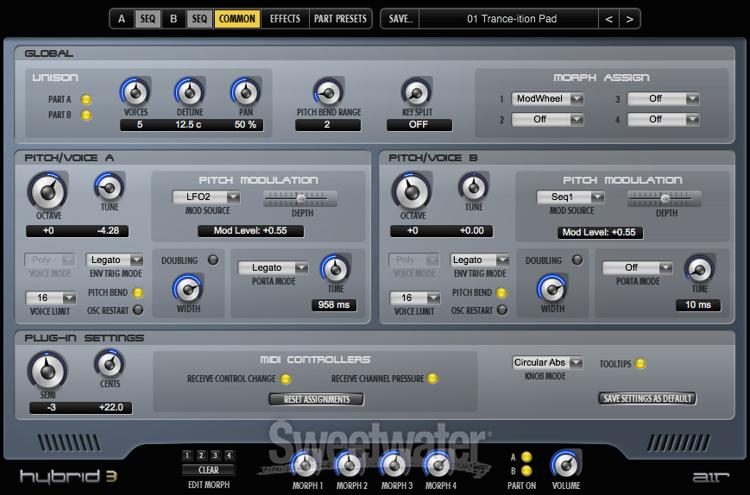Click the Morph 1 knob

tap(307, 463)
